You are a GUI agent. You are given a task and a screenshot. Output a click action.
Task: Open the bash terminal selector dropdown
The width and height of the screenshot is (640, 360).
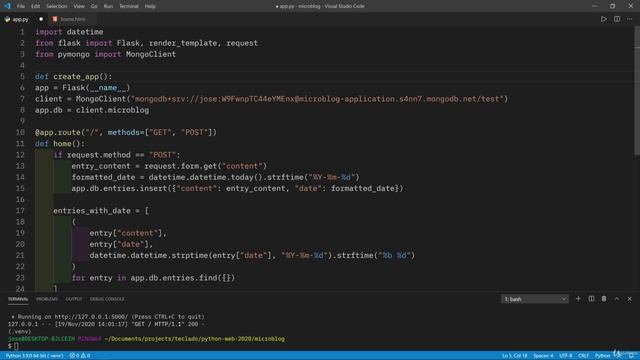(x=535, y=299)
